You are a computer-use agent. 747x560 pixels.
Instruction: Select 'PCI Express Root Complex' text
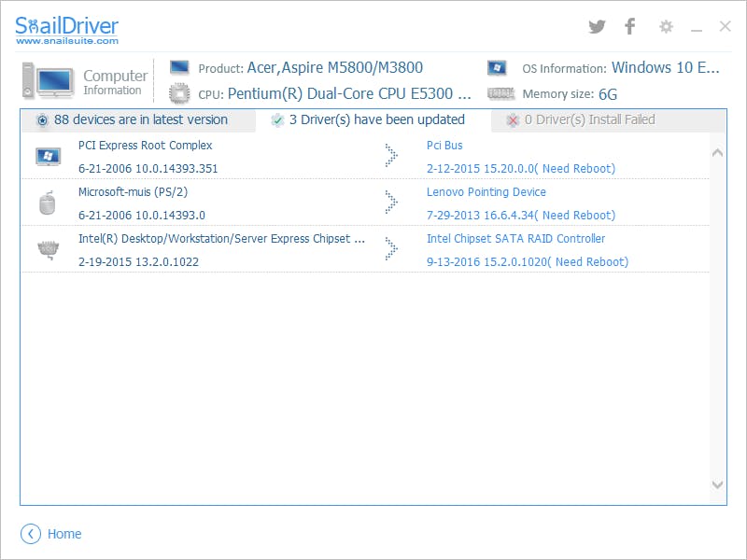(x=146, y=146)
